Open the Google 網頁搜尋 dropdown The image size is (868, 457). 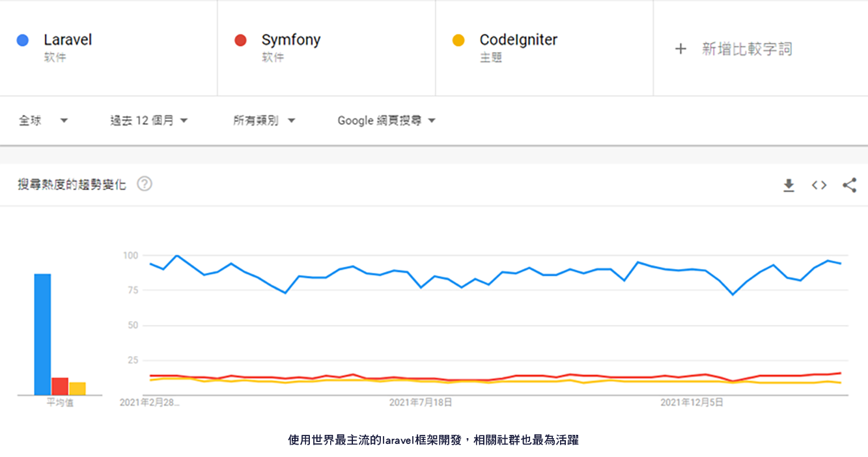point(387,120)
